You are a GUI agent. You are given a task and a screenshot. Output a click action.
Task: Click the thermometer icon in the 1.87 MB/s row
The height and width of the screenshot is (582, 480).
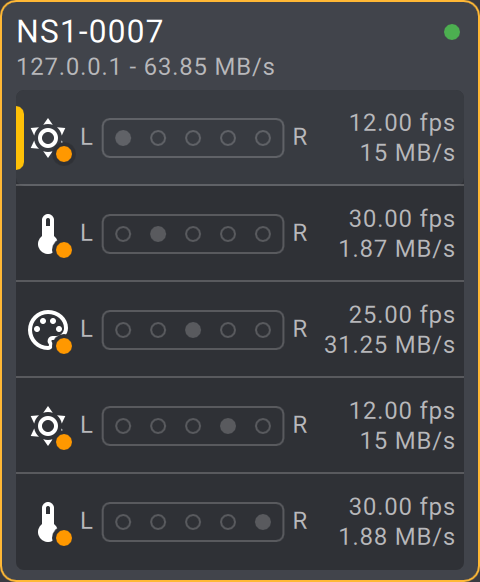click(48, 234)
